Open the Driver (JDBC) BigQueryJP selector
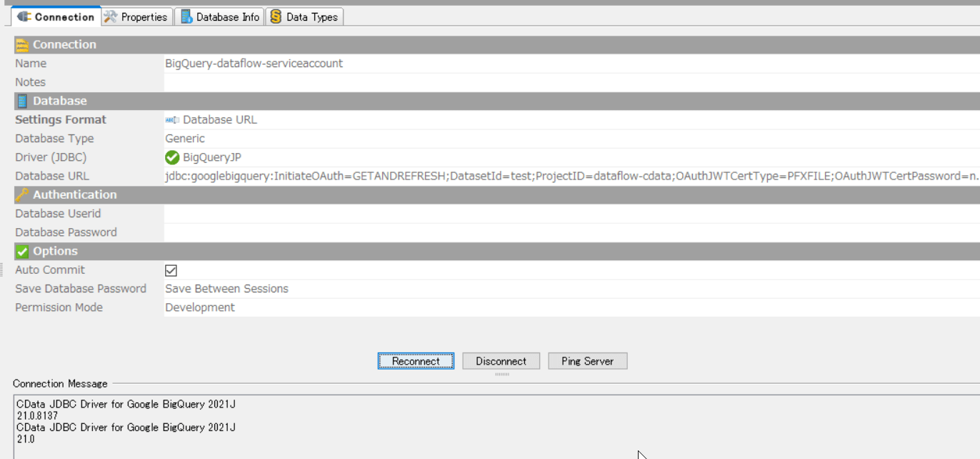The image size is (980, 459). click(571, 157)
